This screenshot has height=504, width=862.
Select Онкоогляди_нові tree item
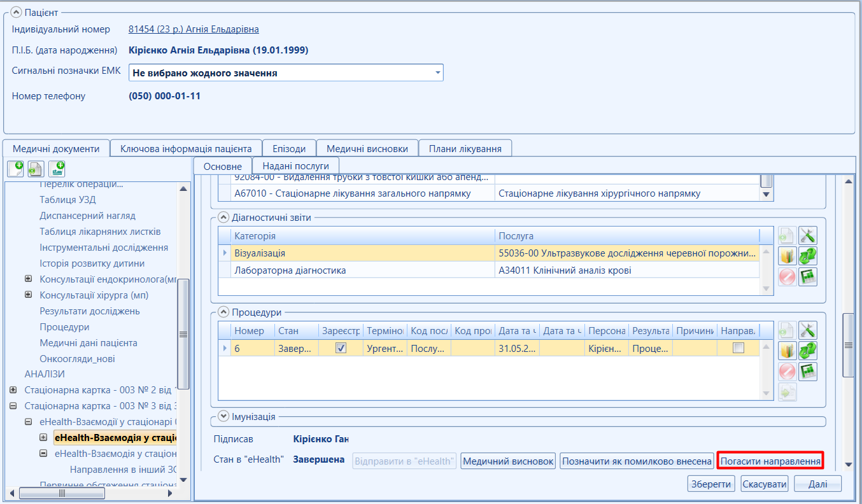pos(77,359)
